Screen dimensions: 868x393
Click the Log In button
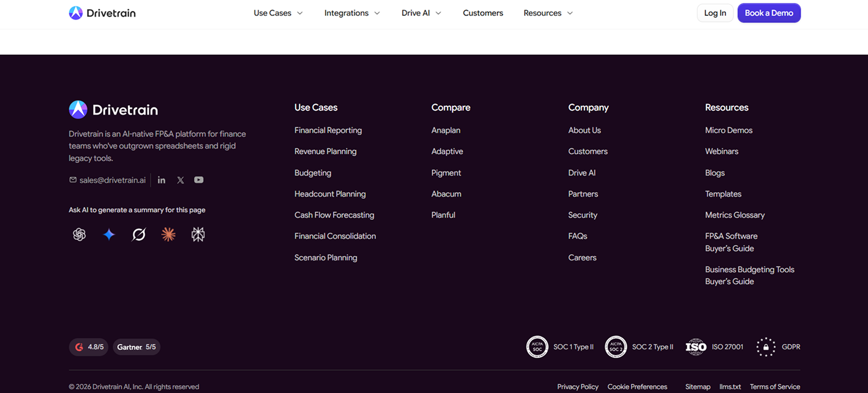[715, 13]
